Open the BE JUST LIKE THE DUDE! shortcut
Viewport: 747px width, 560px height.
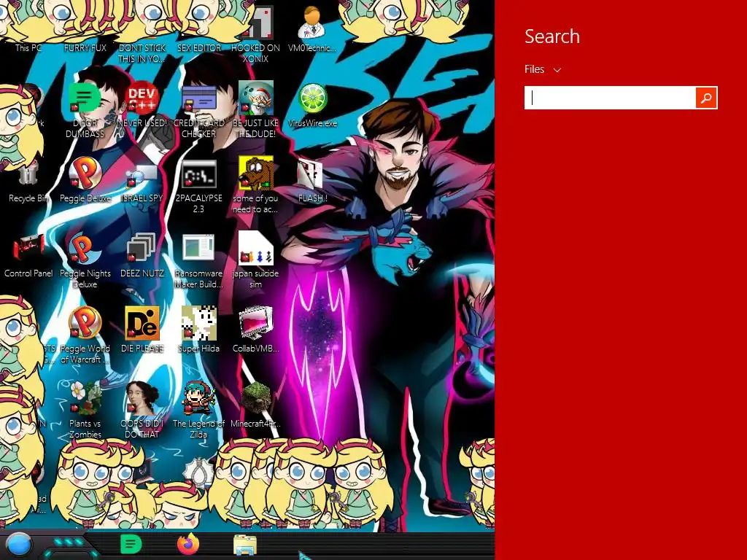pyautogui.click(x=256, y=109)
